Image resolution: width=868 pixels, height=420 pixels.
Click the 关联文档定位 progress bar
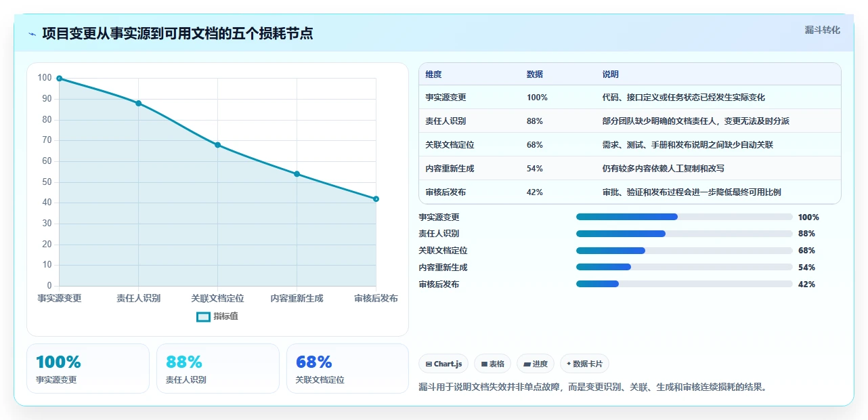[x=685, y=251]
